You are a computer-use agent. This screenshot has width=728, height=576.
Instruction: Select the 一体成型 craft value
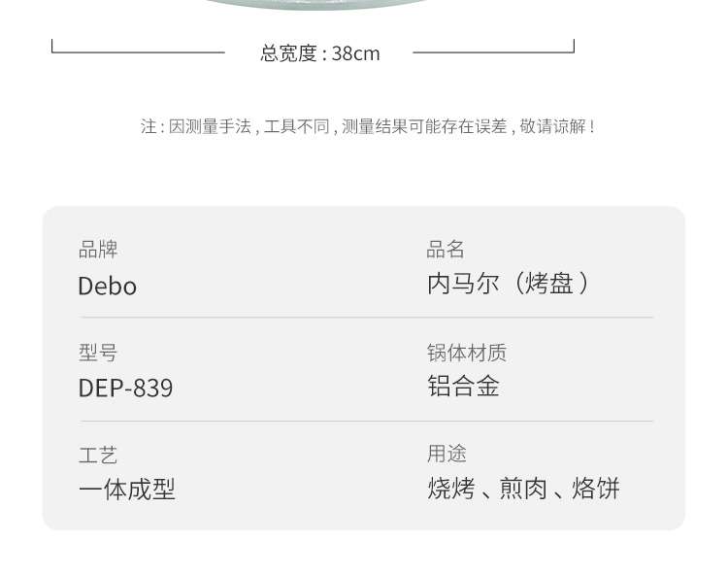click(127, 489)
